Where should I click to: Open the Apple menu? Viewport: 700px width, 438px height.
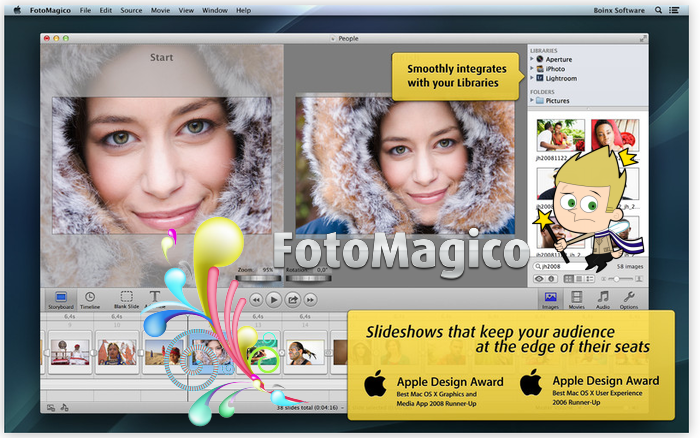[x=17, y=10]
